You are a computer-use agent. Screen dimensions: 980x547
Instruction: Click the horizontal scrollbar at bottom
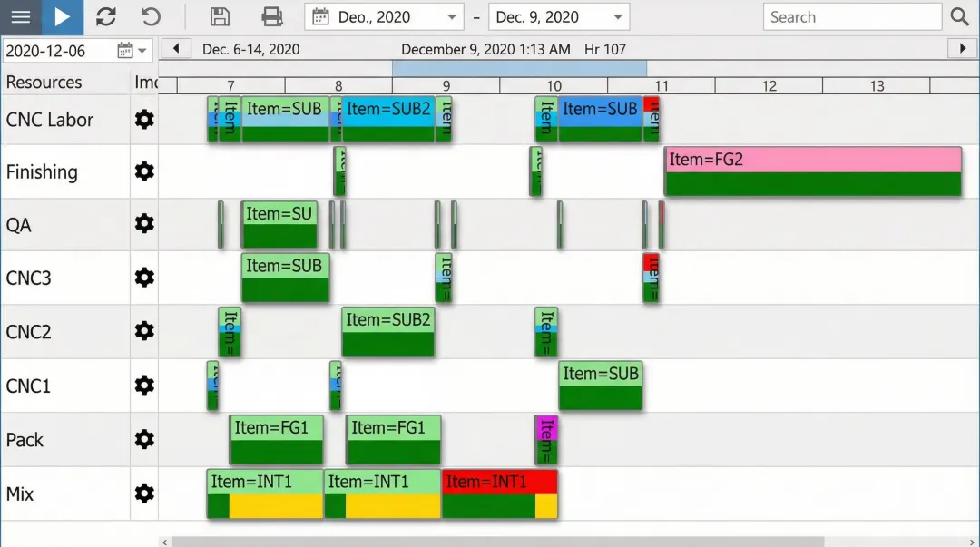497,542
